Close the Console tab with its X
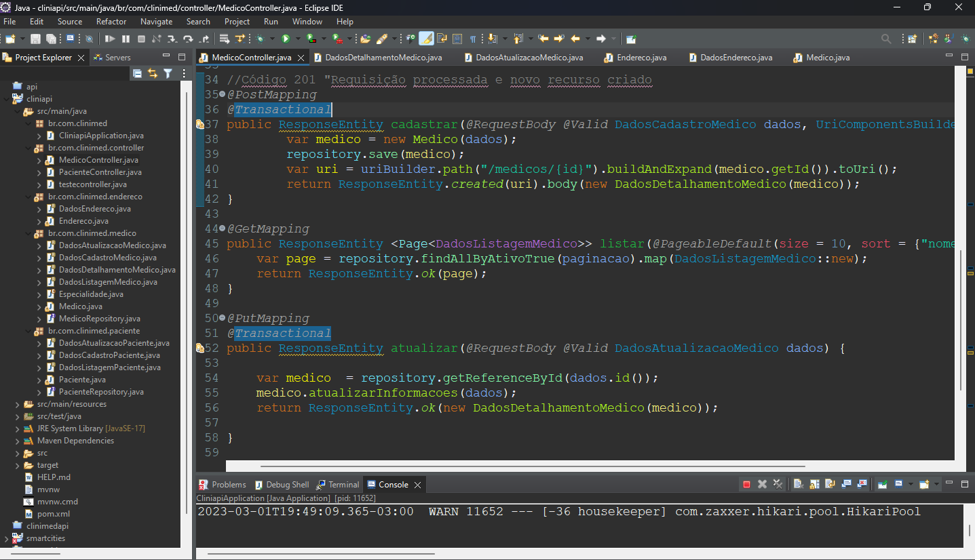Viewport: 975px width, 560px height. [x=418, y=485]
